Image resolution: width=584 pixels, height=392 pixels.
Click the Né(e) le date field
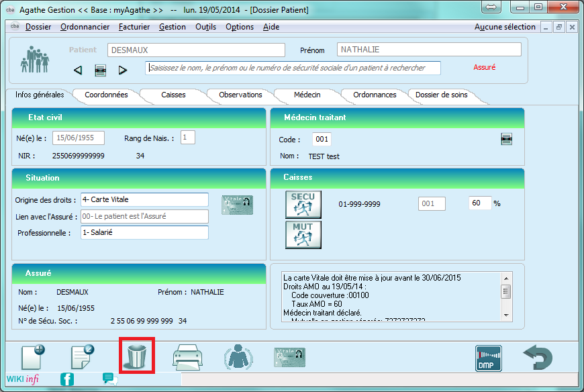point(79,138)
